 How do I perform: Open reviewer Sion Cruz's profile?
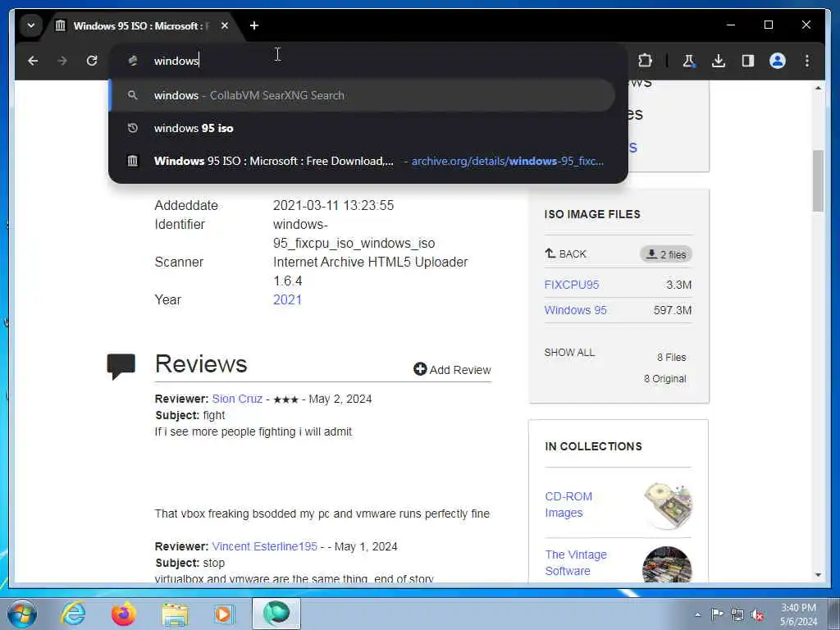pos(237,399)
